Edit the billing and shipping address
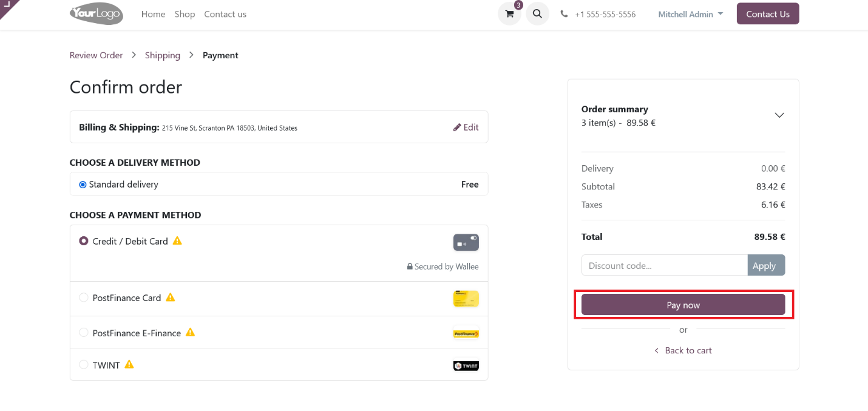 [x=466, y=127]
